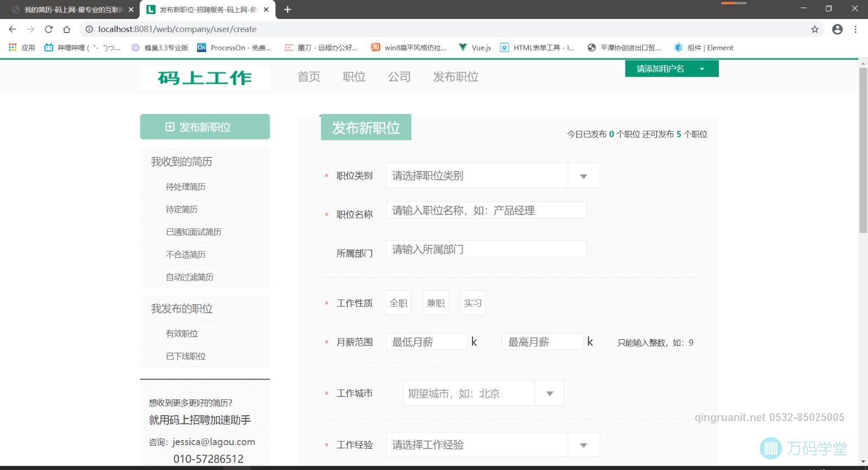Open the 工作经验 select box

(x=493, y=444)
